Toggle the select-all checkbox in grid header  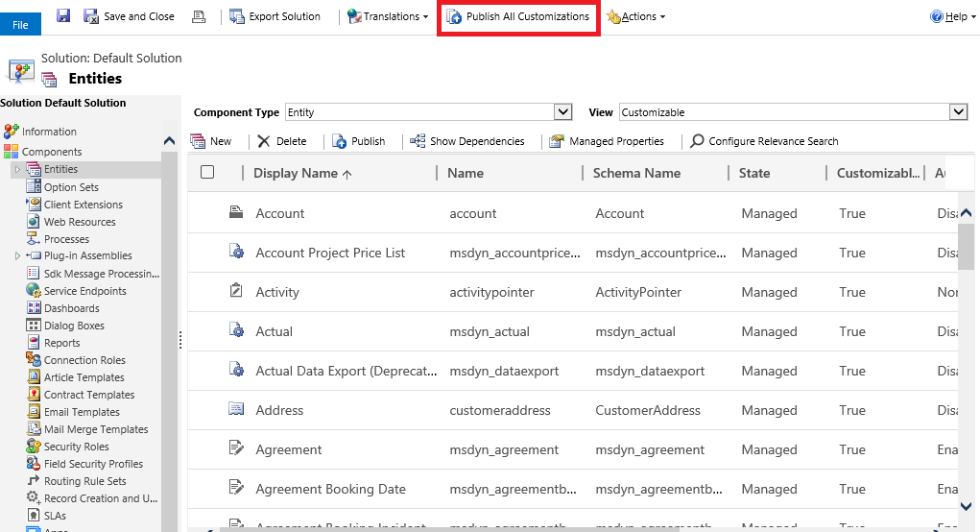pos(207,172)
